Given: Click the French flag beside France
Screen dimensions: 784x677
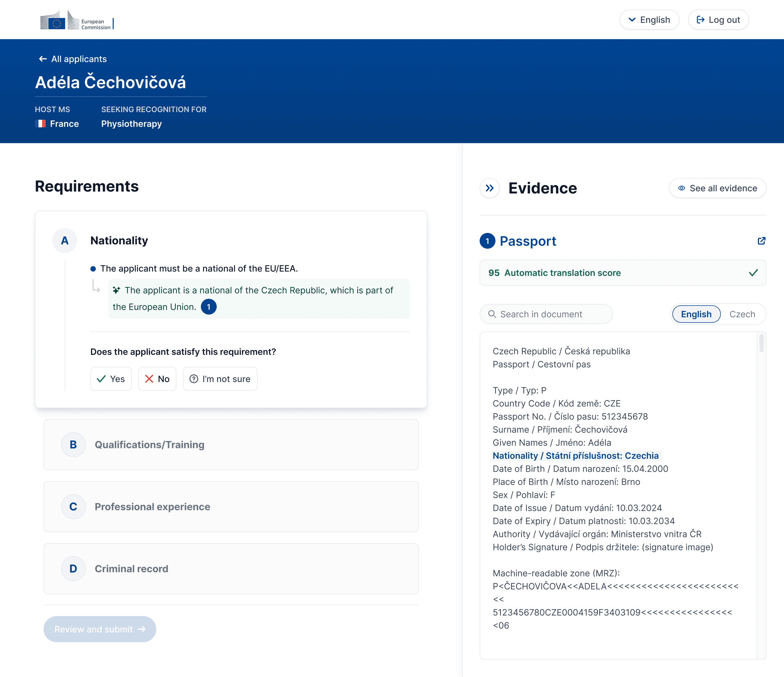Looking at the screenshot, I should pyautogui.click(x=41, y=124).
